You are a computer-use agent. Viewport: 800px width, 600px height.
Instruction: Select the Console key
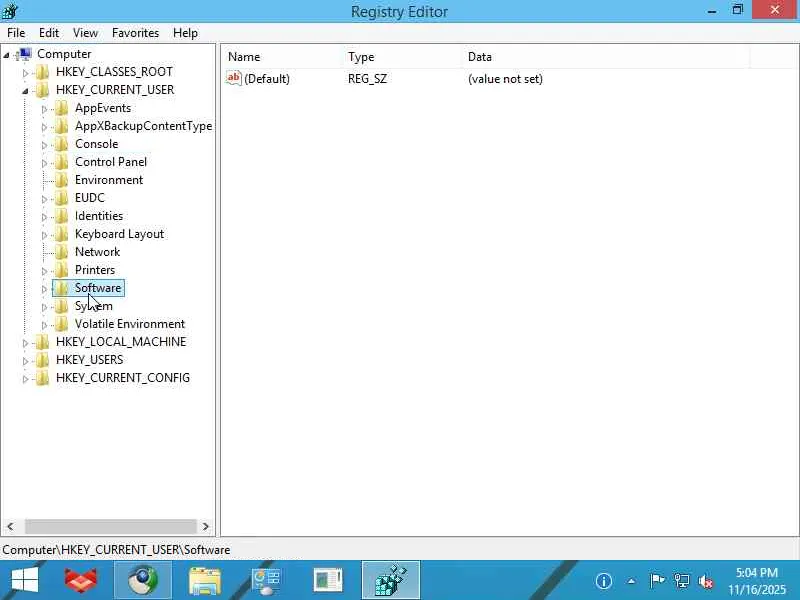[x=96, y=144]
